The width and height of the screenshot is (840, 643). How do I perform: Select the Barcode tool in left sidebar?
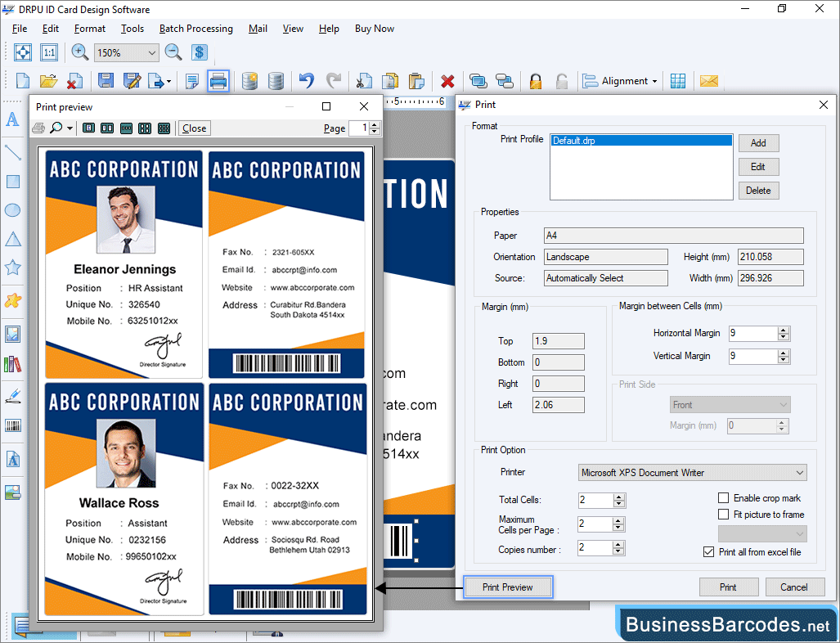[x=13, y=425]
